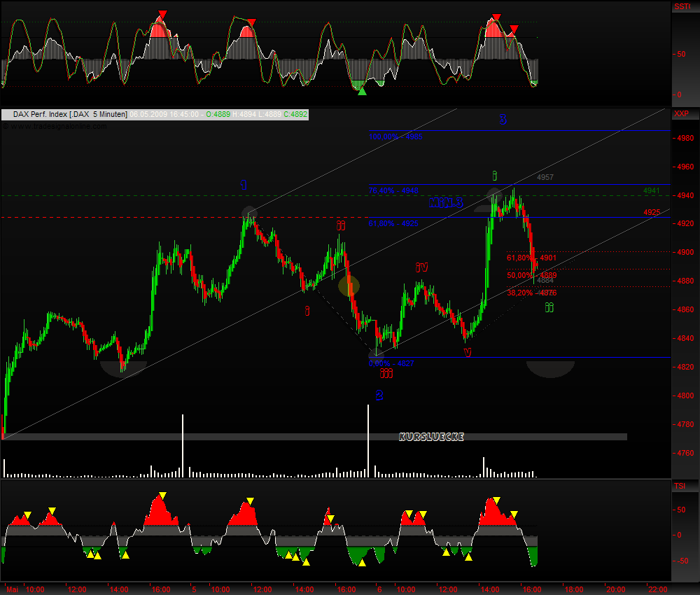Click the blue wave label 1
The image size is (700, 595).
tap(244, 185)
